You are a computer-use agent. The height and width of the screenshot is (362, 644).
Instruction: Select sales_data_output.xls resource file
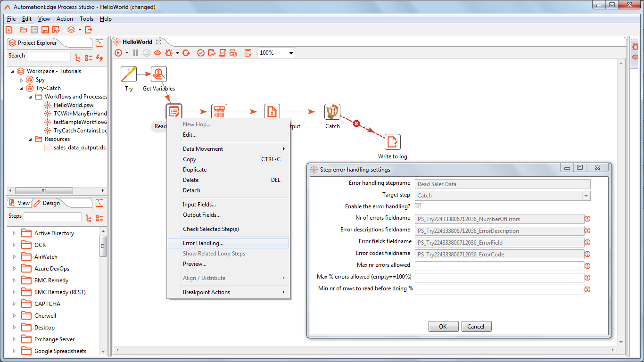click(x=79, y=148)
